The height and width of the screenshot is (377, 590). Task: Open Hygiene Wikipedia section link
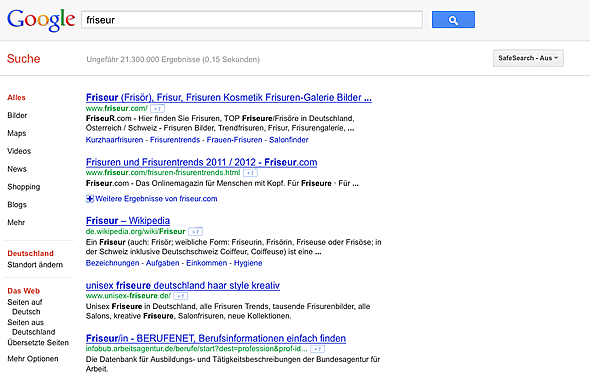(248, 263)
